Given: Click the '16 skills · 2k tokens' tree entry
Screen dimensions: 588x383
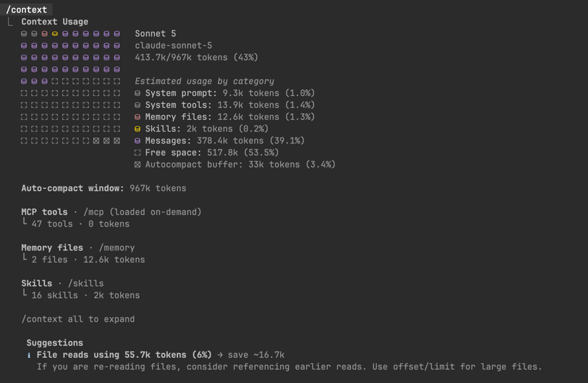Looking at the screenshot, I should [85, 295].
